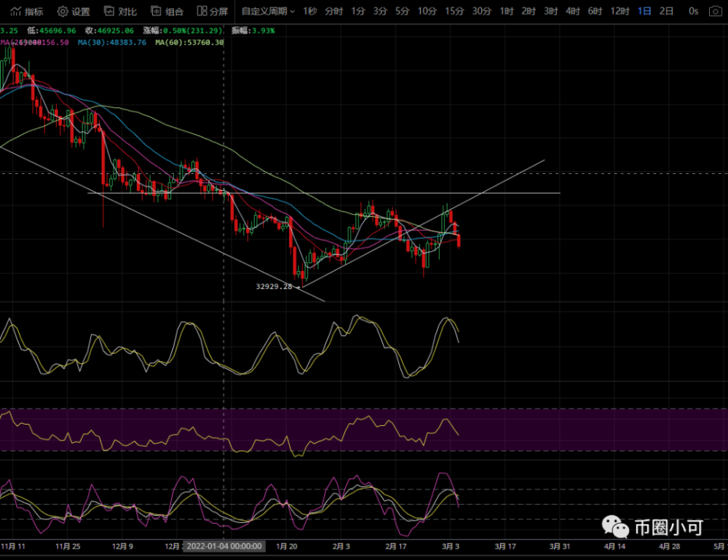Open 设置 settings
Image resolution: width=728 pixels, height=560 pixels.
point(74,11)
